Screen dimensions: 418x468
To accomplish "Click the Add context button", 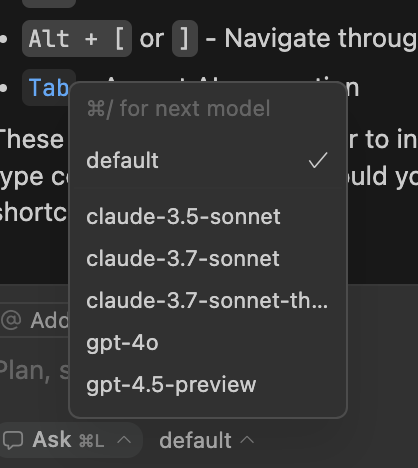I will click(x=35, y=320).
